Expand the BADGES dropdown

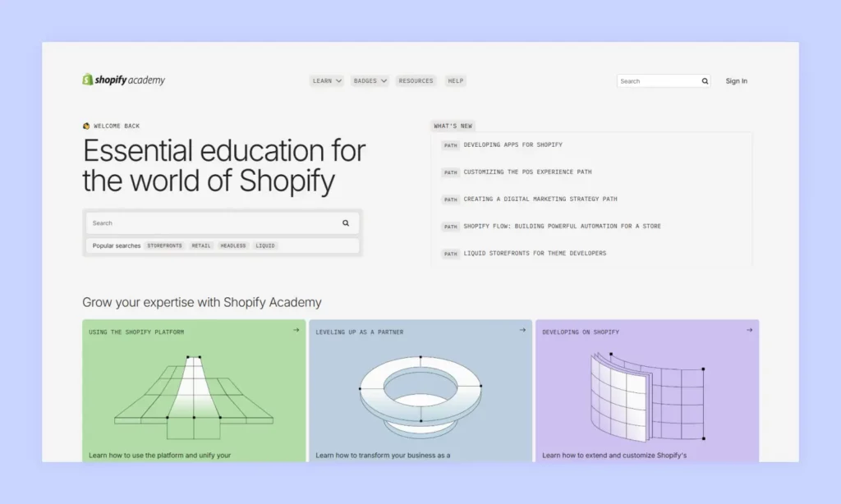pyautogui.click(x=370, y=80)
